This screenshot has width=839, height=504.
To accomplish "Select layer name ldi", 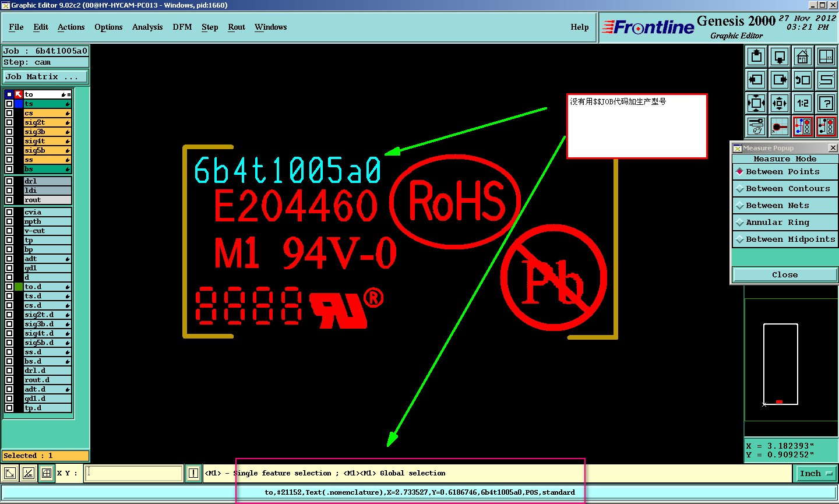I will coord(47,191).
